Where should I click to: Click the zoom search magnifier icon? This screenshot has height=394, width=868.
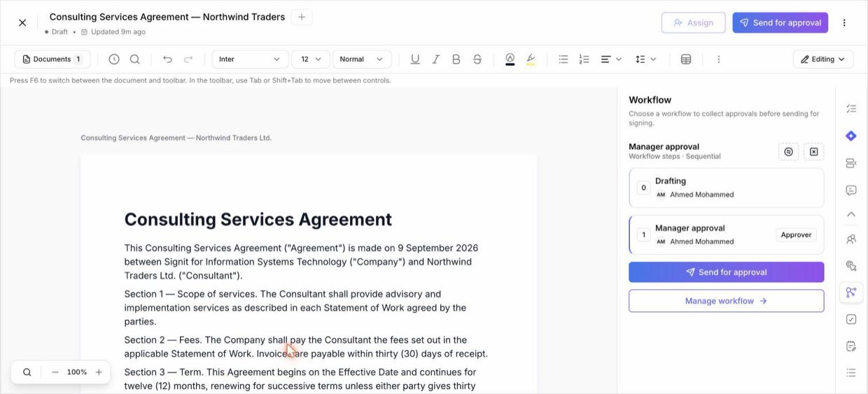click(x=27, y=372)
